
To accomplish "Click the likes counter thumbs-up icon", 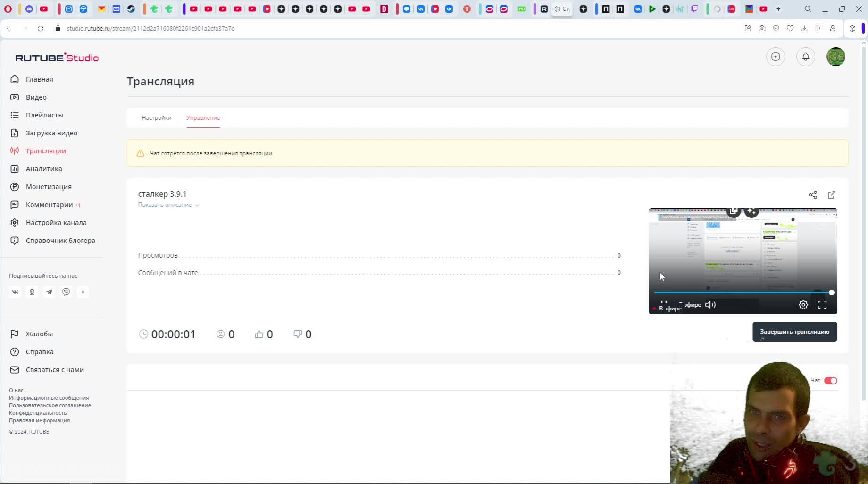I will click(259, 334).
